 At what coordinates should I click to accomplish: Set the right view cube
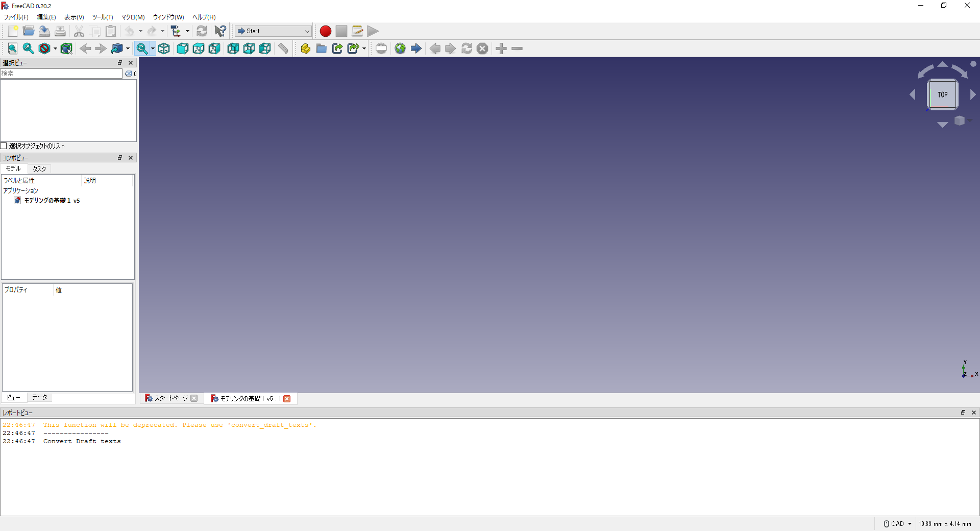click(214, 49)
